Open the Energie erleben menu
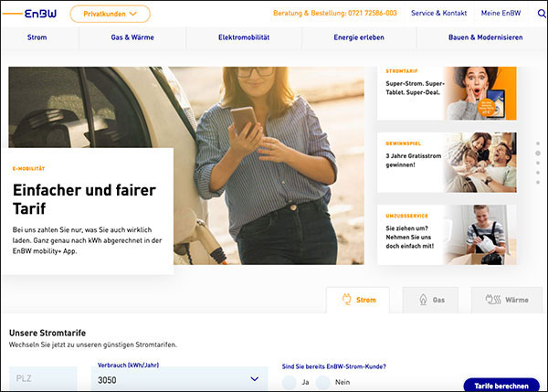The width and height of the screenshot is (548, 392). pos(359,37)
